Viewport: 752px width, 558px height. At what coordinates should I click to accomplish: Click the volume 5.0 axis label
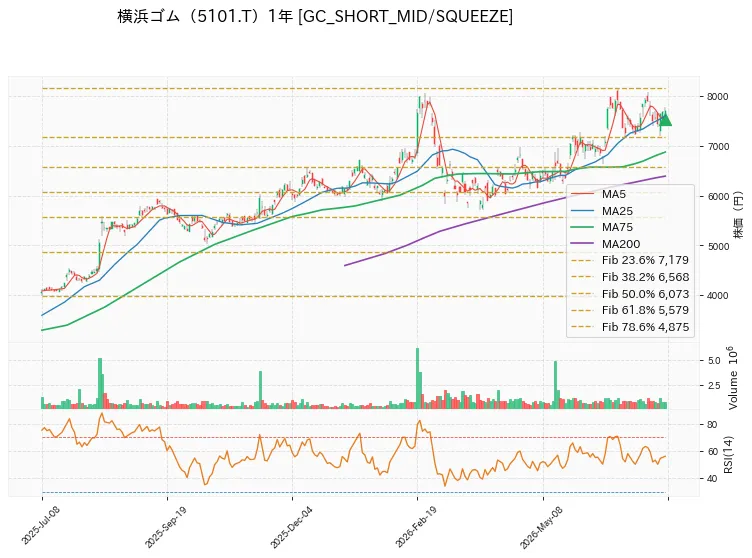click(x=714, y=361)
